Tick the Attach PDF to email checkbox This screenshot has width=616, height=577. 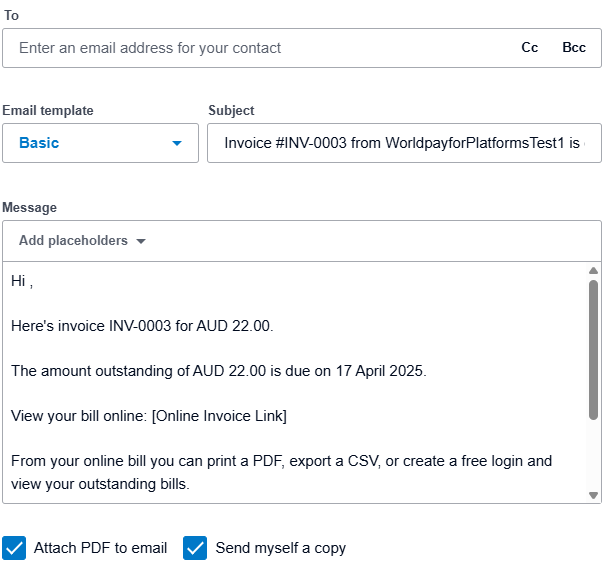[x=14, y=548]
